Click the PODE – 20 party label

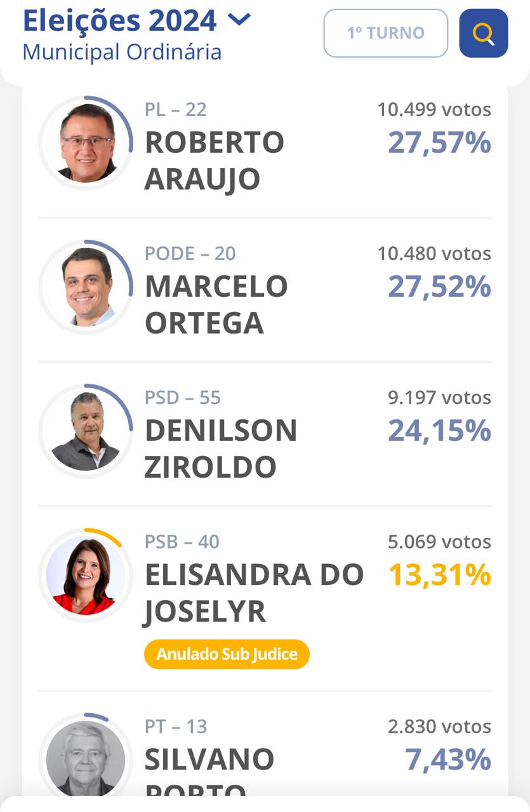pyautogui.click(x=190, y=253)
